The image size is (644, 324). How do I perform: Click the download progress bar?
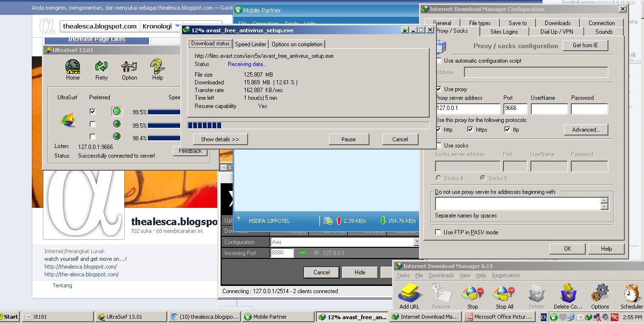tap(308, 125)
